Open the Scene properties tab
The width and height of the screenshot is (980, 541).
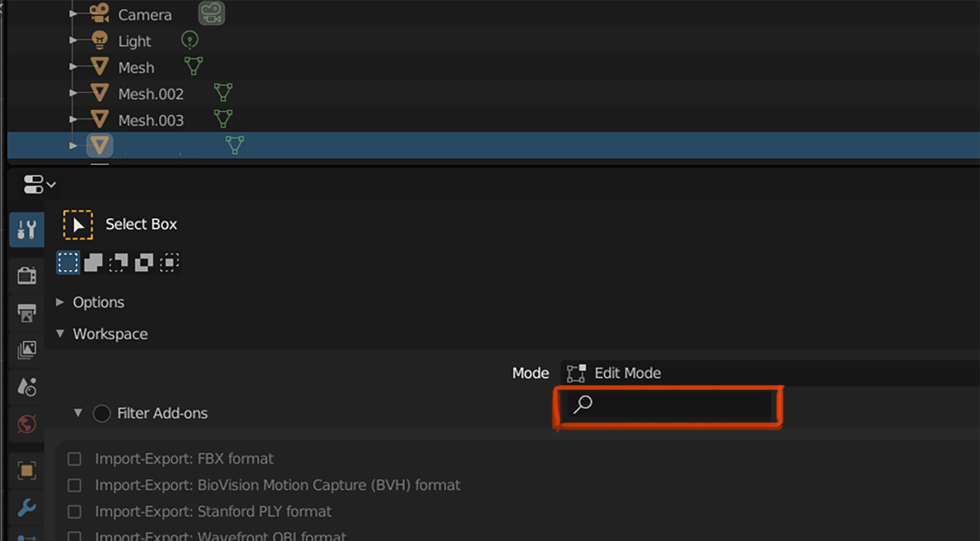pos(27,387)
